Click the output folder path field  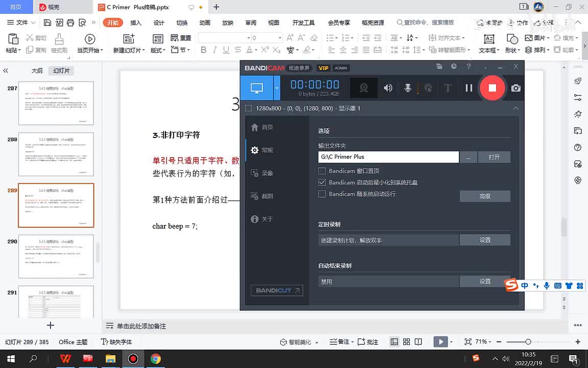(x=388, y=157)
